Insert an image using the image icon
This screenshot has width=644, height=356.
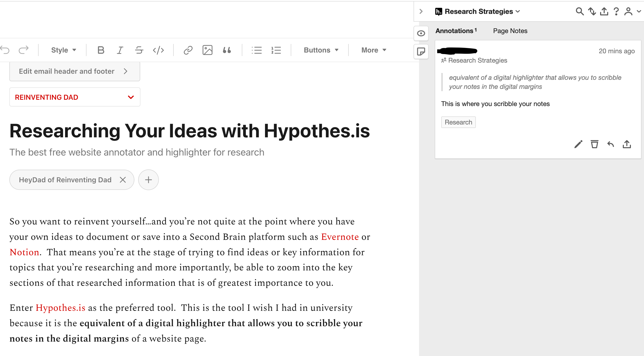(x=207, y=50)
